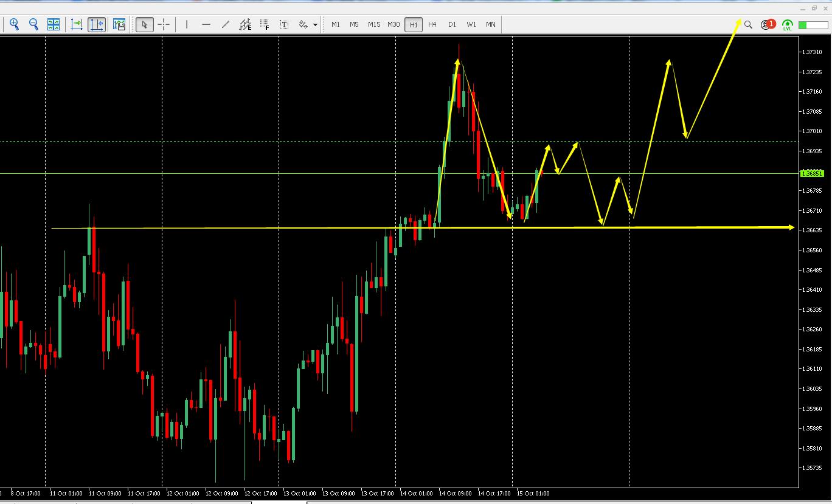Open the account notification icon with badge
Viewport: 832px width, 504px height.
point(768,24)
